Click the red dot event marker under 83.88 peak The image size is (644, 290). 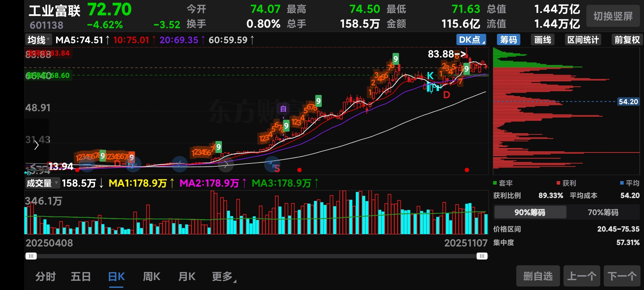tap(467, 170)
